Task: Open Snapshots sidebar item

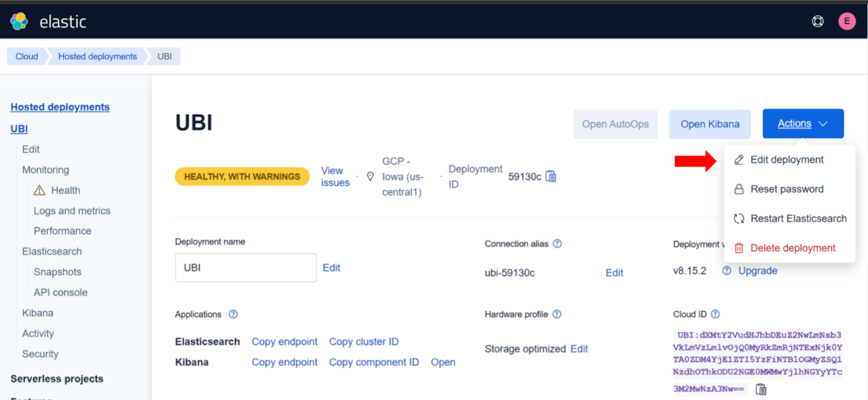Action: (58, 272)
